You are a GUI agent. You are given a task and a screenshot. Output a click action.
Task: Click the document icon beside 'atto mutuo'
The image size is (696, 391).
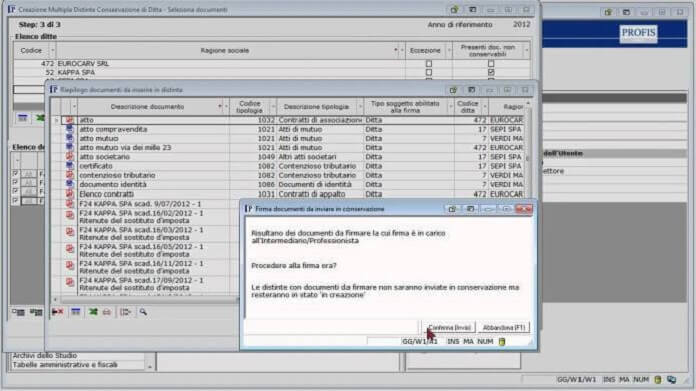tap(70, 138)
